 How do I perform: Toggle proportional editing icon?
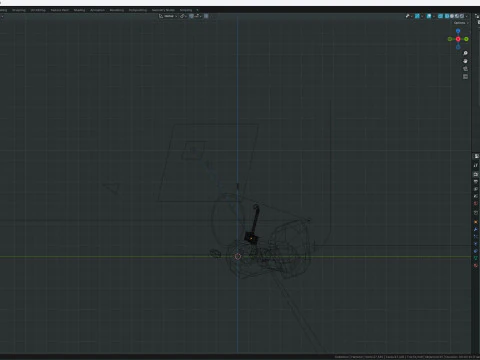click(x=206, y=16)
